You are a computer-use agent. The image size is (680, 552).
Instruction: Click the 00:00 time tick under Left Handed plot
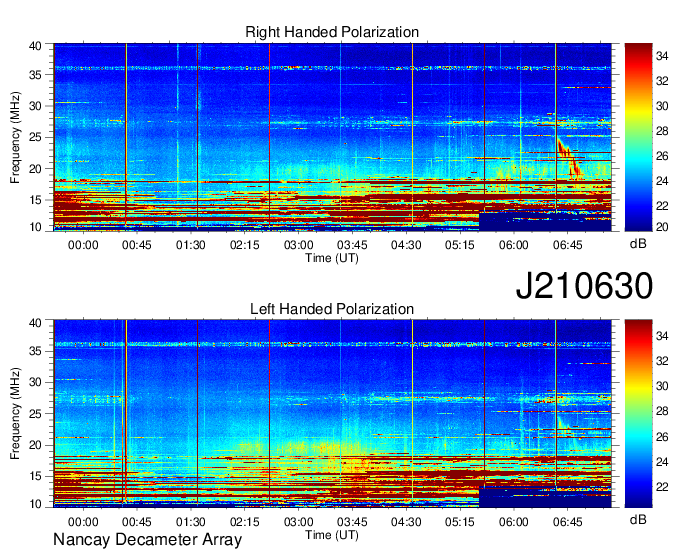83,522
